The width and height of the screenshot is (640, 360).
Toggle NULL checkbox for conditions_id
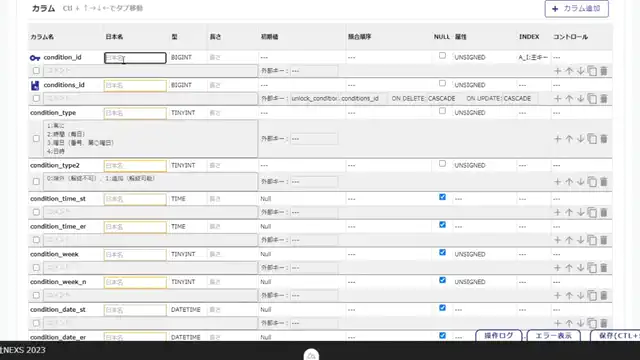442,83
